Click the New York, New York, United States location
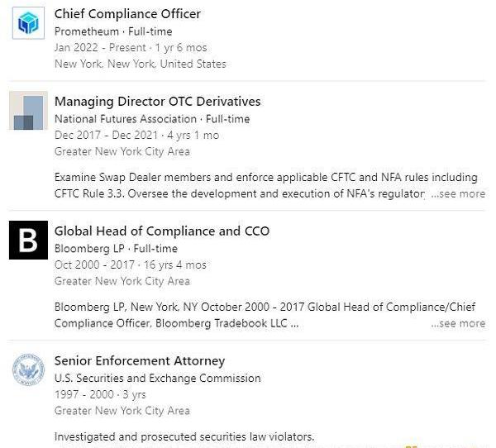This screenshot has height=448, width=496. [x=140, y=64]
